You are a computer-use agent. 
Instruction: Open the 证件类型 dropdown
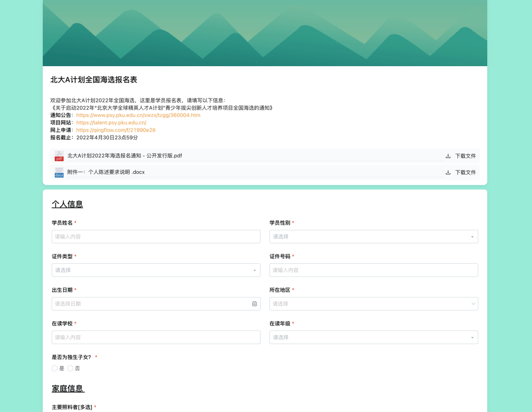pyautogui.click(x=156, y=270)
